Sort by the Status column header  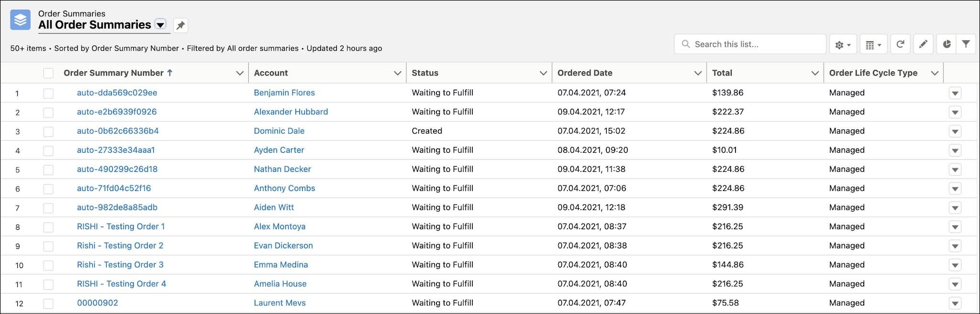[425, 73]
